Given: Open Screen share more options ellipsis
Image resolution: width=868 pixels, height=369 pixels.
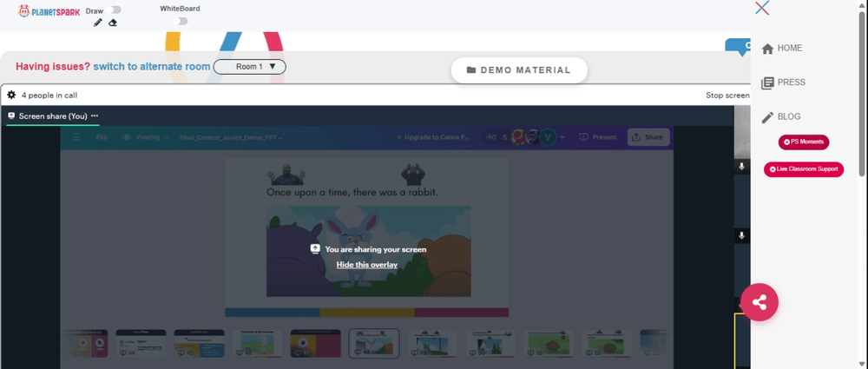Looking at the screenshot, I should click(x=95, y=115).
